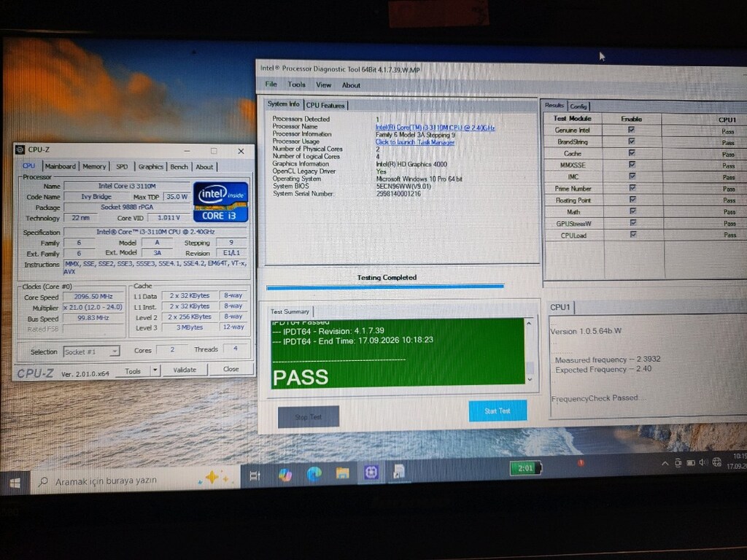Toggle the CPULoad test checkbox
Viewport: 747px width, 560px height.
pyautogui.click(x=634, y=234)
